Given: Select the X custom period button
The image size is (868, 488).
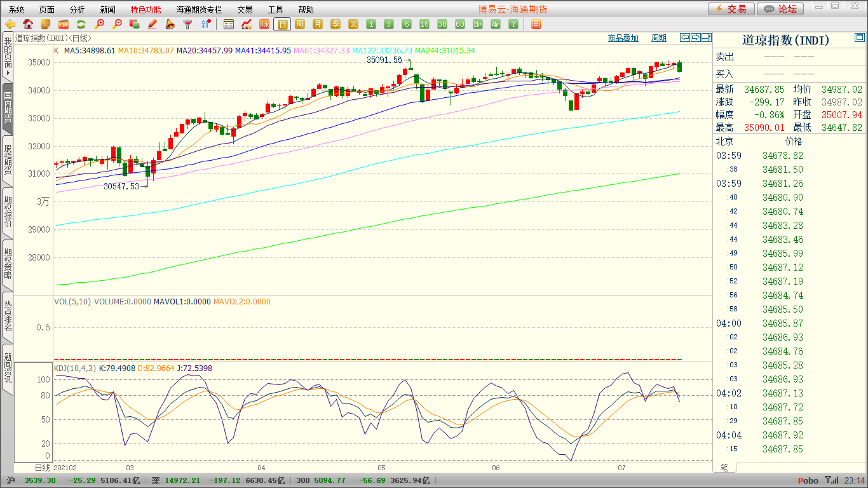Looking at the screenshot, I should point(353,24).
